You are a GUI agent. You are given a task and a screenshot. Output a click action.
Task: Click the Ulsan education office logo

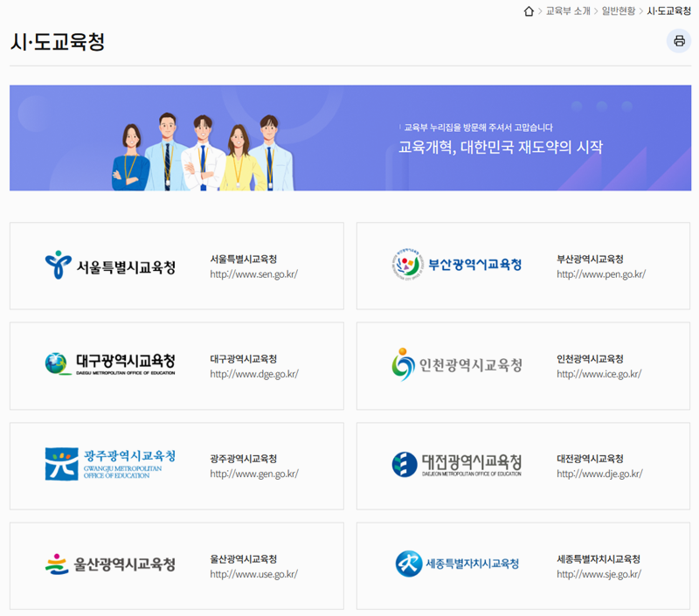coord(110,564)
